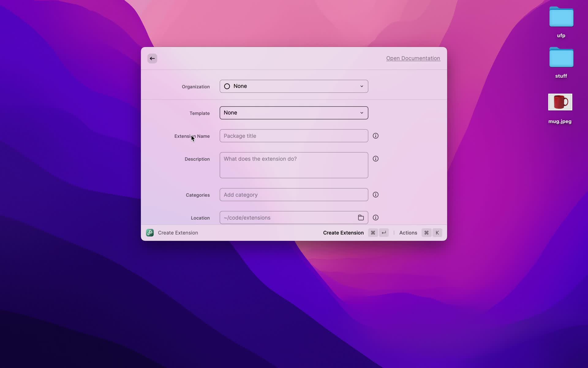Screen dimensions: 588x368
Task: Select None option in Organization field
Action: [x=294, y=86]
